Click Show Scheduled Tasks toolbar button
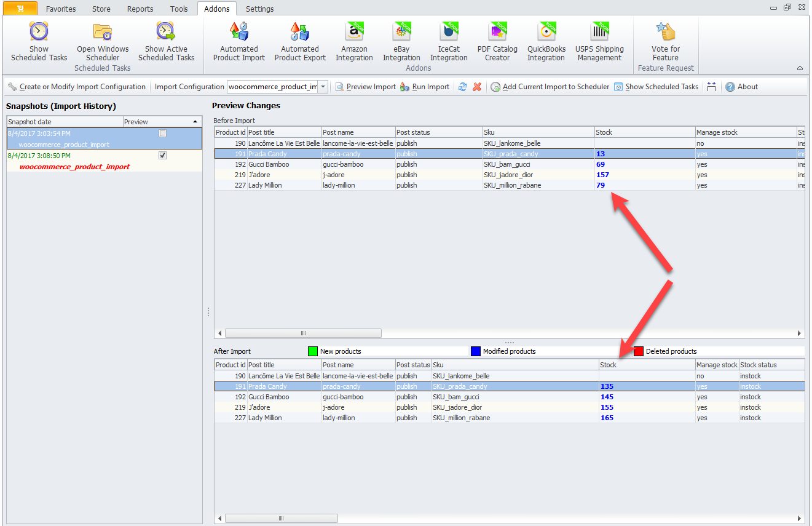Image resolution: width=812 pixels, height=526 pixels. 656,87
